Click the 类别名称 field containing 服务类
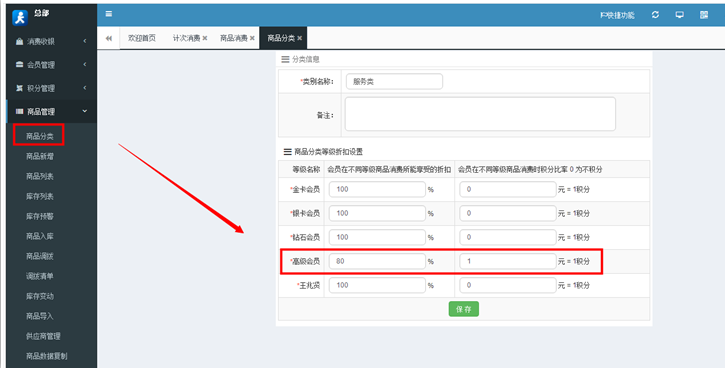725x368 pixels. point(394,81)
